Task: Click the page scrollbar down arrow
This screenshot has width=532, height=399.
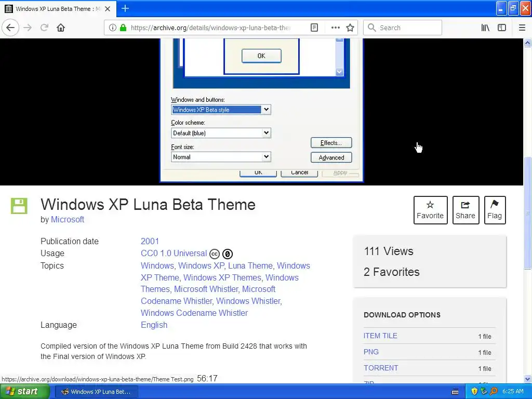Action: point(527,379)
